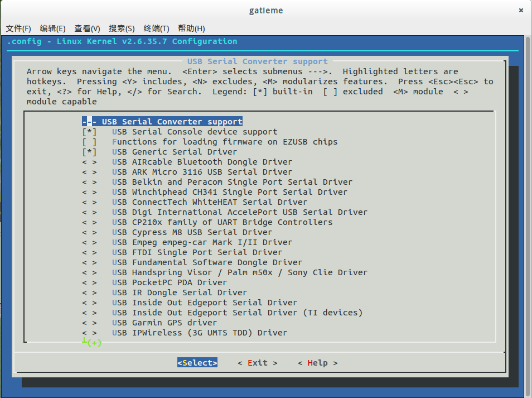Select USB IPWireless (3G UMTS TDD) Driver

[200, 333]
